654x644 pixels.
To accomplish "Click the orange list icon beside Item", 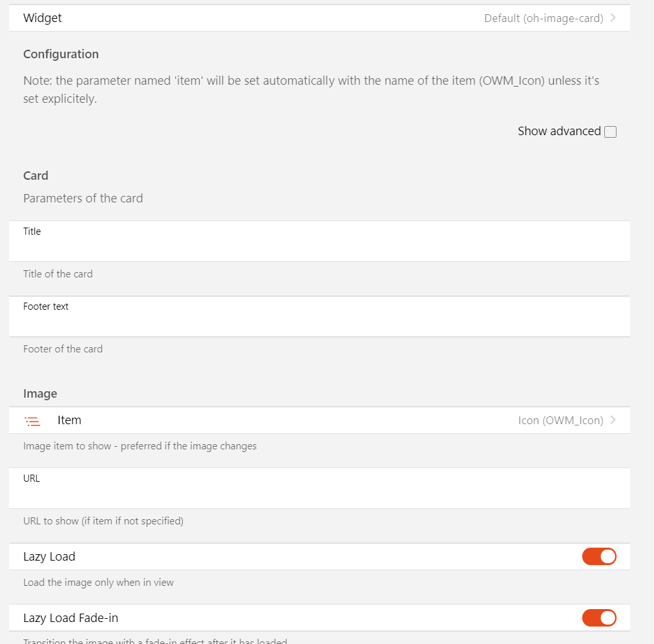I will (32, 421).
